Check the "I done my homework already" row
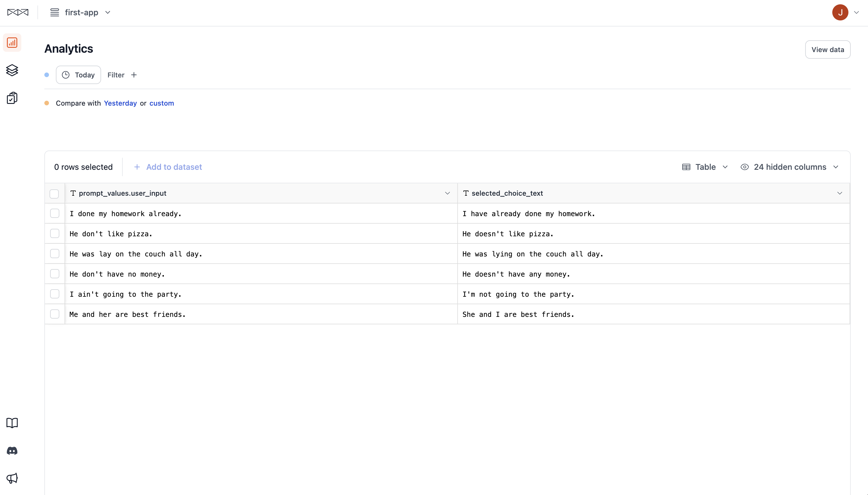Viewport: 868px width, 495px height. click(x=55, y=214)
